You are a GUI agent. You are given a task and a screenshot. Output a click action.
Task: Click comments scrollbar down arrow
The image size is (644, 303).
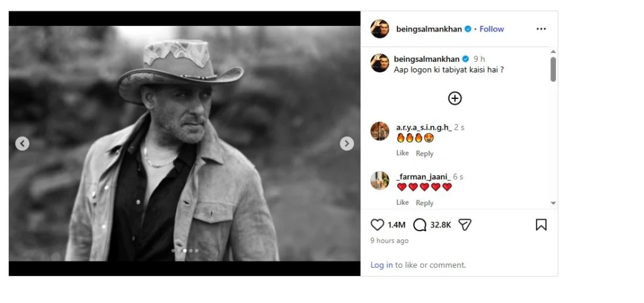coord(553,203)
